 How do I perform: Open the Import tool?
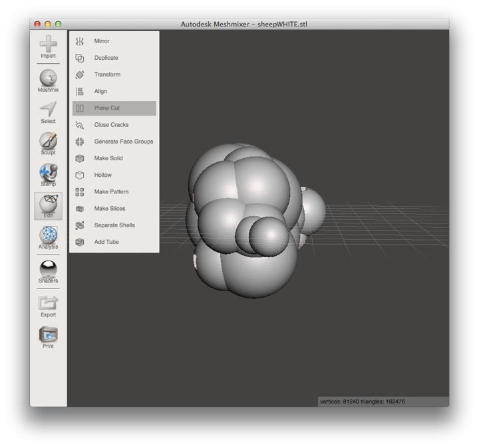pyautogui.click(x=48, y=47)
